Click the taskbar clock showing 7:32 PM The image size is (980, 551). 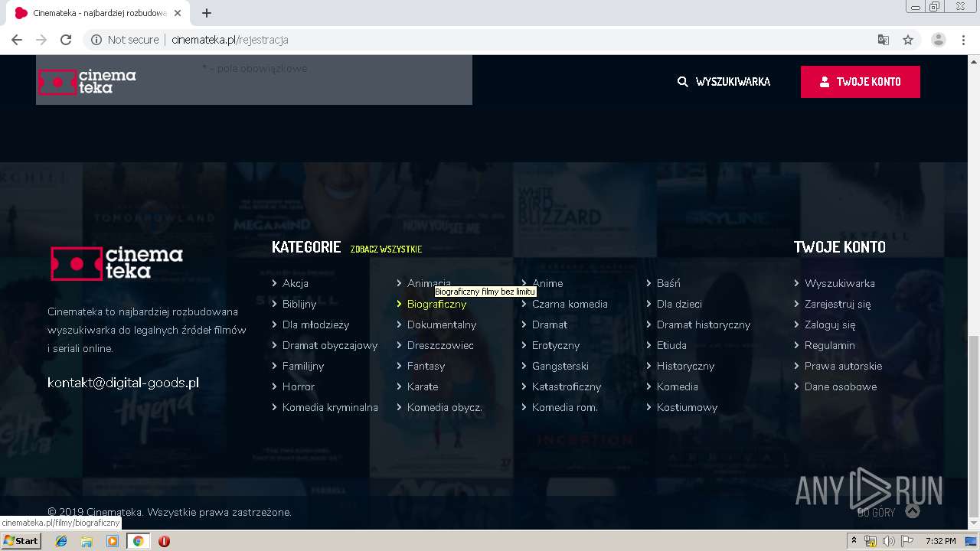click(x=940, y=541)
